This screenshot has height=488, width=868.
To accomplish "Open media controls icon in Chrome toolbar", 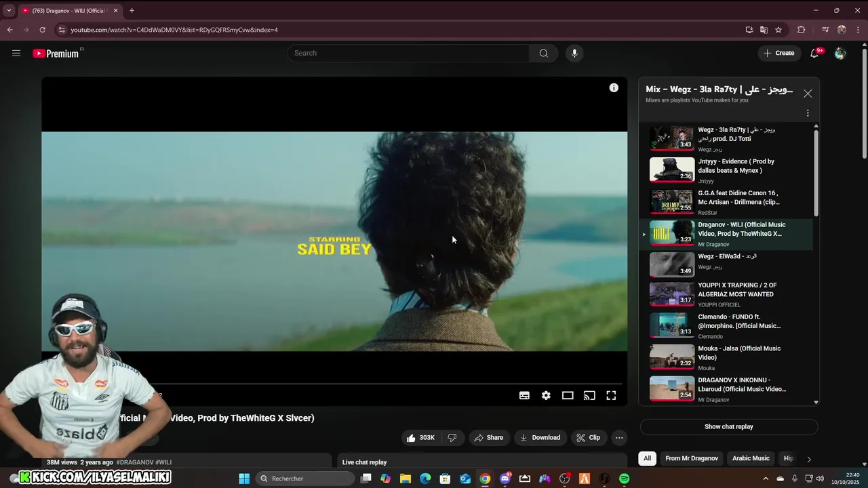I will [x=825, y=30].
